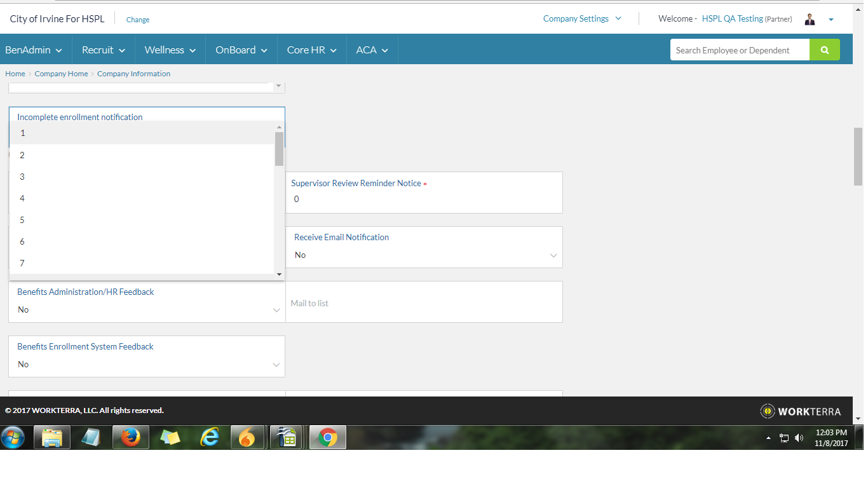
Task: Open the BenAdmin menu
Action: coord(34,50)
